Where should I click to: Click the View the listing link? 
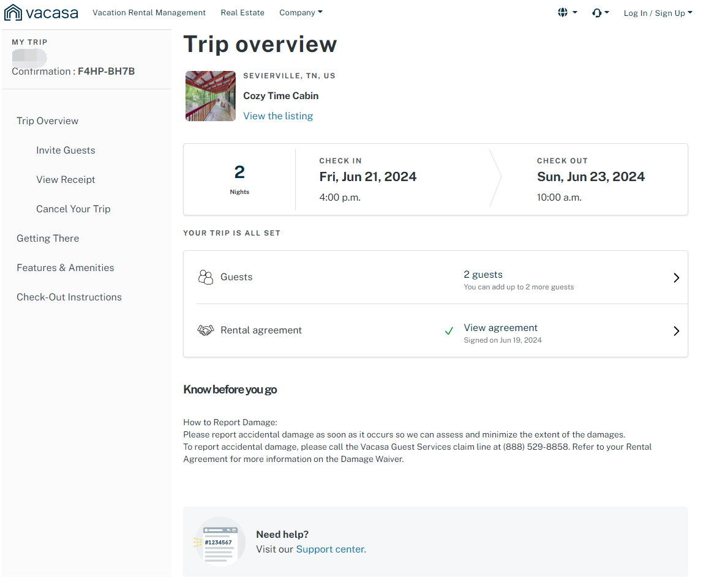tap(278, 116)
